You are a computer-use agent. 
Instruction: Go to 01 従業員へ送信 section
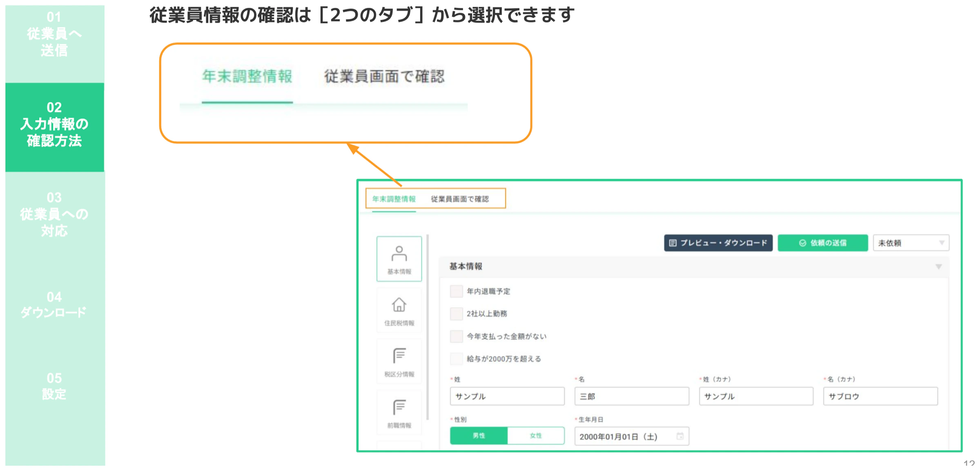tap(55, 34)
